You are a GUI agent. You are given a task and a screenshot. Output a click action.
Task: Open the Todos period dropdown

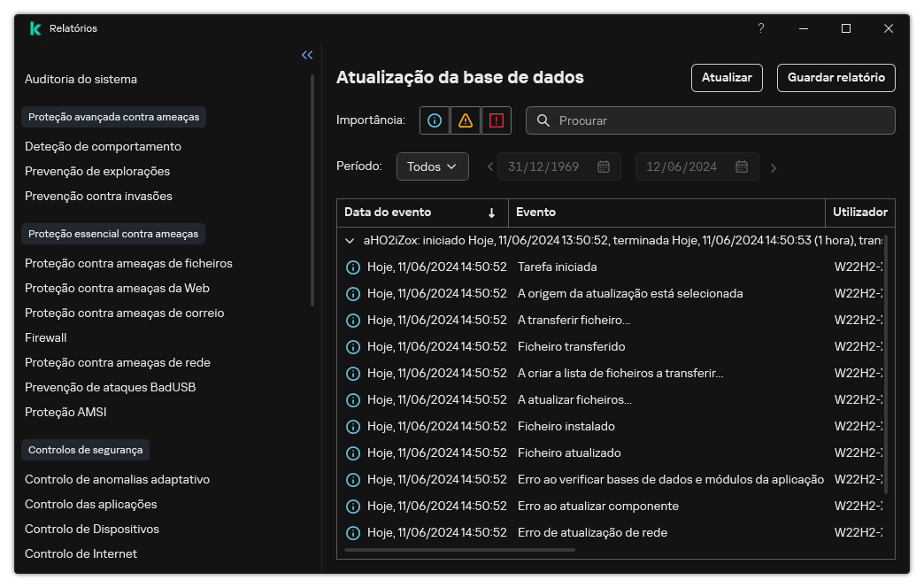[432, 166]
